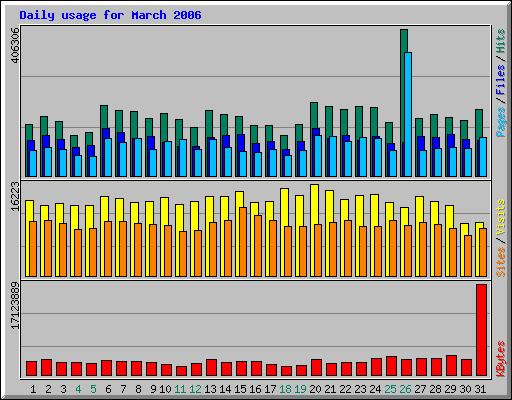This screenshot has height=400, width=512.
Task: Click day label 10 on the x-axis
Action: [x=165, y=389]
